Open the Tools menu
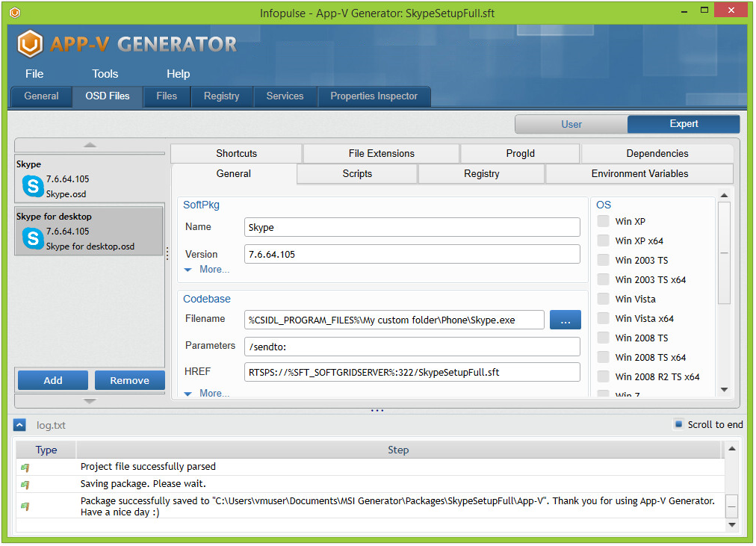 105,74
